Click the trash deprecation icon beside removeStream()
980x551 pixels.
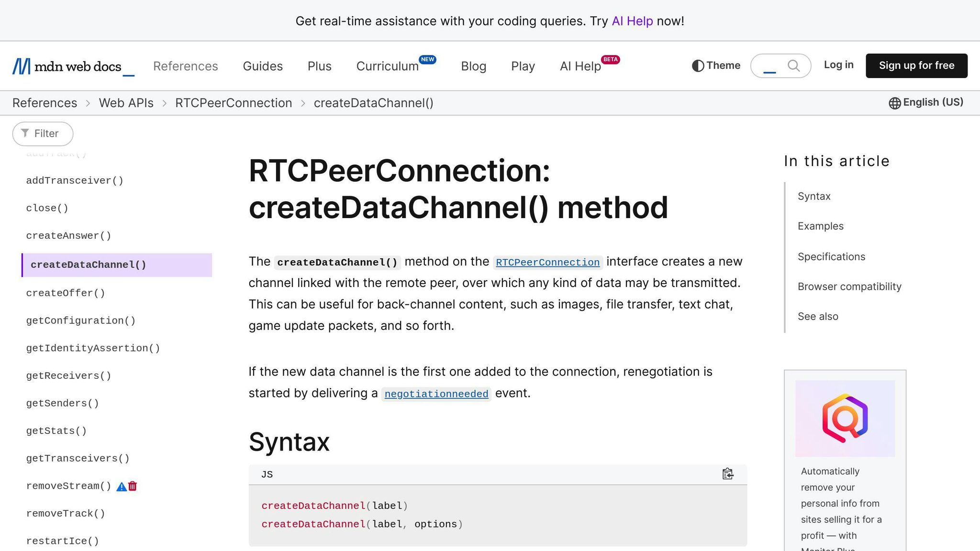click(x=132, y=485)
